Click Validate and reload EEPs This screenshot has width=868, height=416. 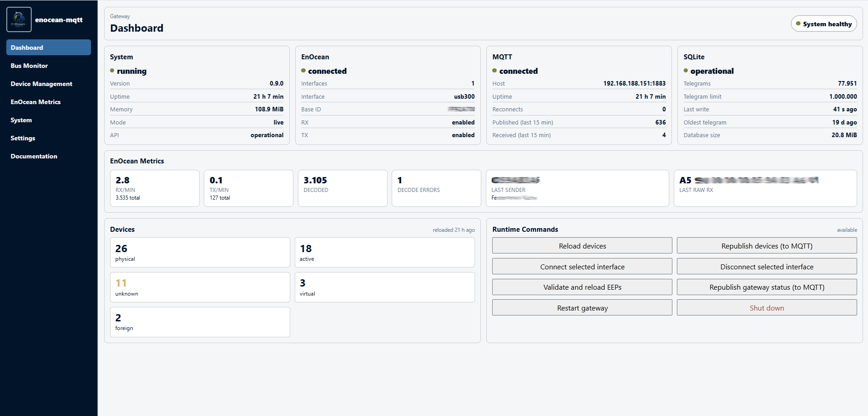pyautogui.click(x=582, y=287)
